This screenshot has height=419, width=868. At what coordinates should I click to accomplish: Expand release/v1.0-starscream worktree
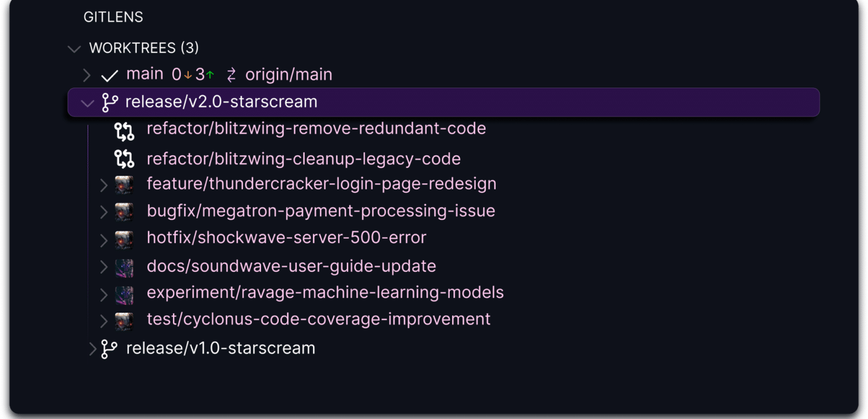tap(92, 348)
